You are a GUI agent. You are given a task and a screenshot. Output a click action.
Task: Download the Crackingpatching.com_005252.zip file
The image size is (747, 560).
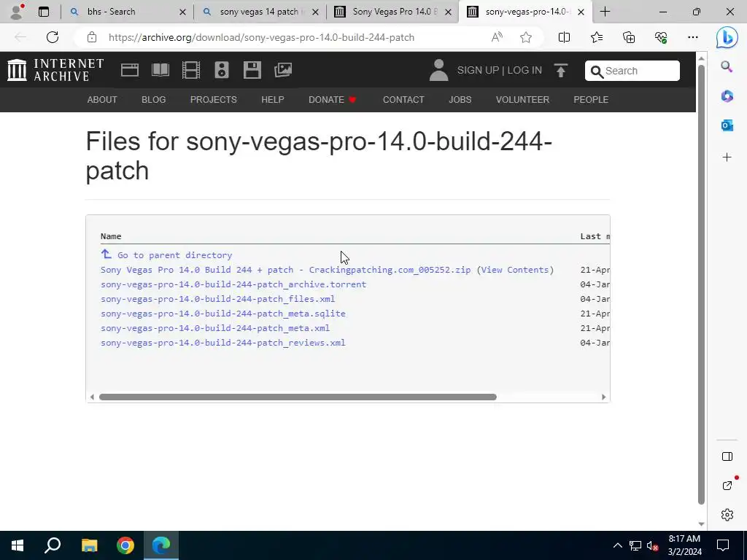(x=285, y=270)
